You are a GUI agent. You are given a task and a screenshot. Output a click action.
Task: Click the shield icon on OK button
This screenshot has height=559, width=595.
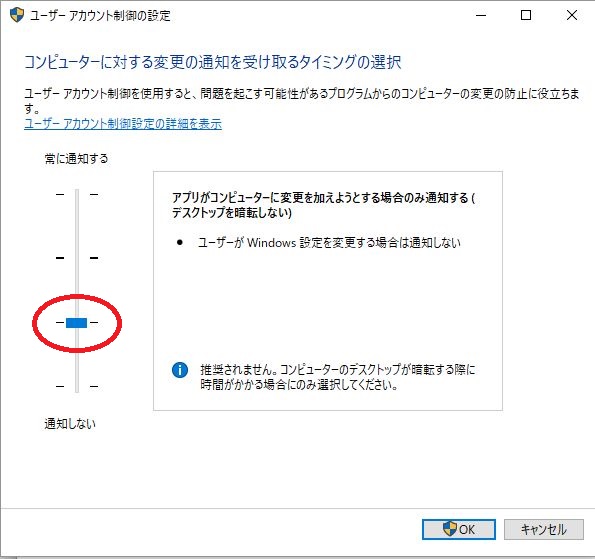450,529
